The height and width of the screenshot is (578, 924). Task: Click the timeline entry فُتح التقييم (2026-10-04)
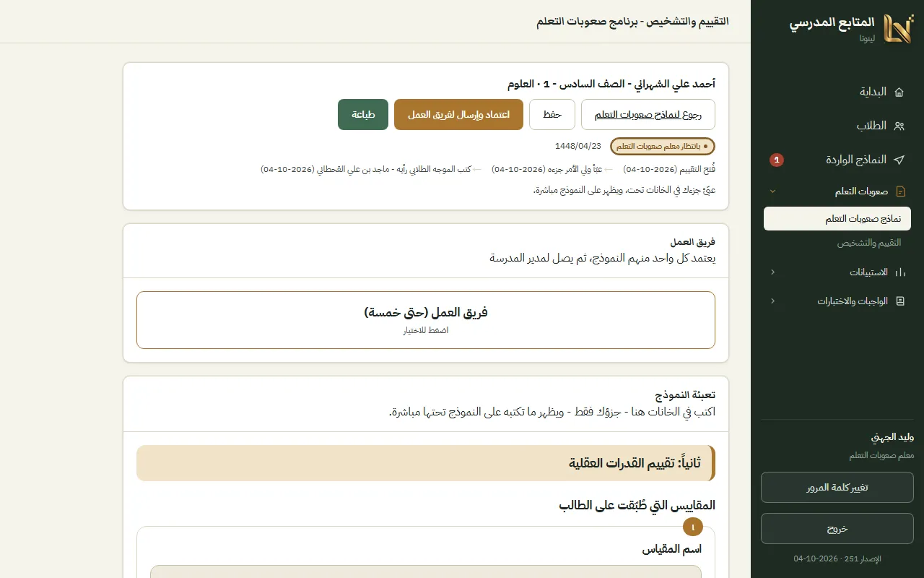[669, 169]
